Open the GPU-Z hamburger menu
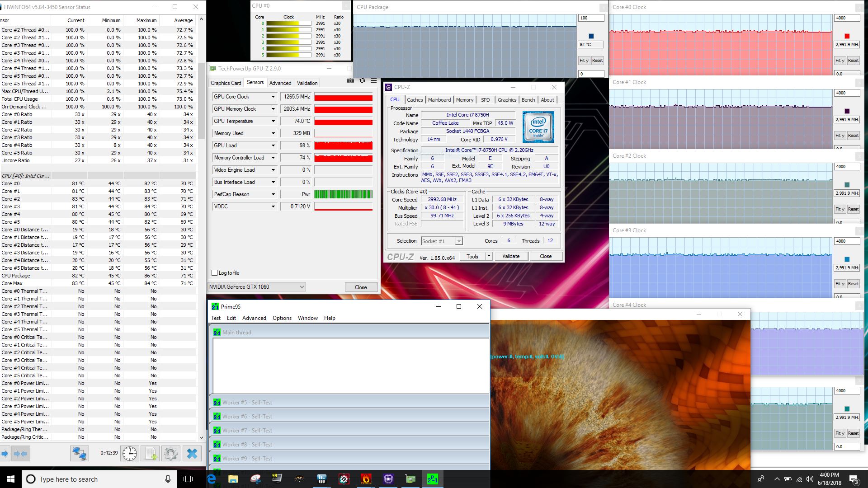The width and height of the screenshot is (868, 488). [x=373, y=81]
